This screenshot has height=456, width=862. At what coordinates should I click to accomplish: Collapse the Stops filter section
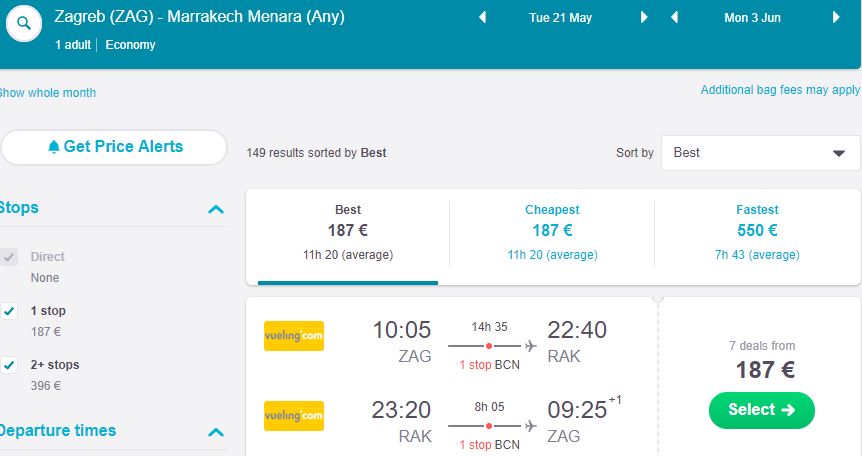[x=215, y=209]
